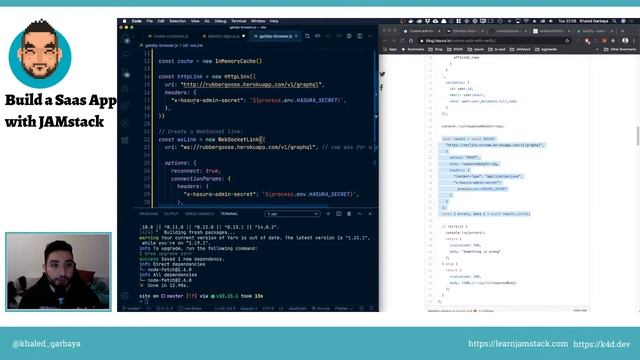Switch to the identity-signup.js editor tab

tap(223, 36)
